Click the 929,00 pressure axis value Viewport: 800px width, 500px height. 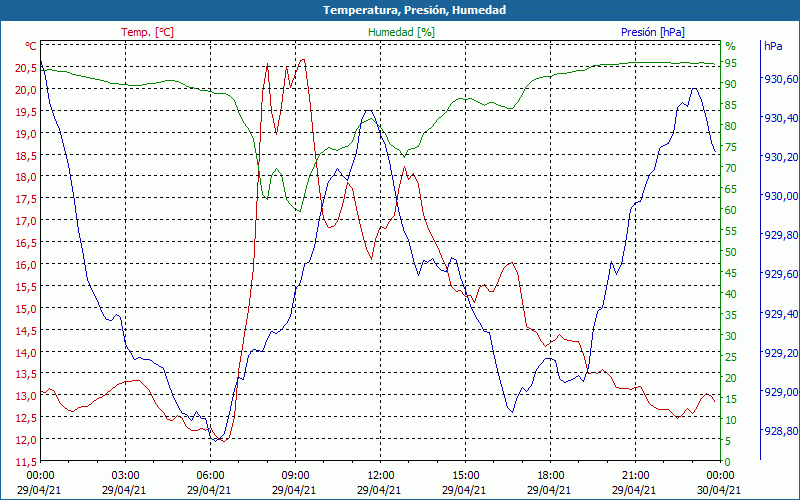coord(781,392)
